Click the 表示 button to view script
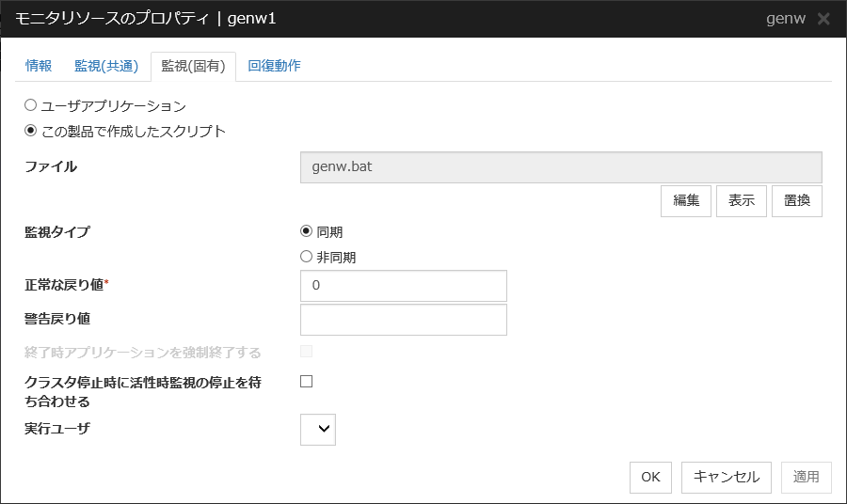This screenshot has height=504, width=847. pyautogui.click(x=742, y=201)
